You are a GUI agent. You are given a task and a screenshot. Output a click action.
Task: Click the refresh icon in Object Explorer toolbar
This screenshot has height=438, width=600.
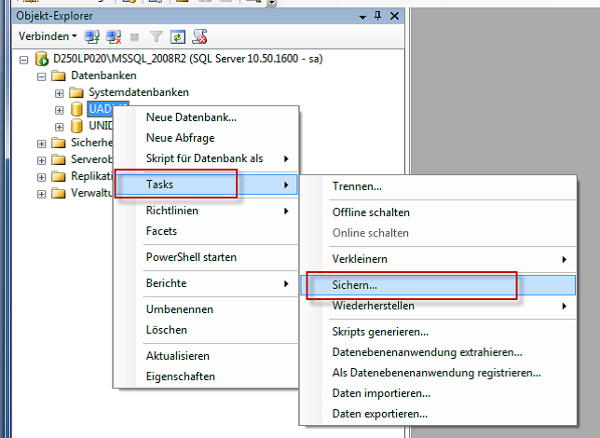178,37
